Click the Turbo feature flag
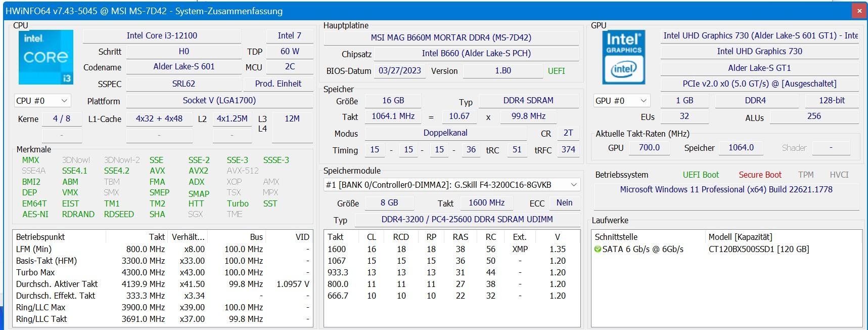Image resolution: width=868 pixels, height=330 pixels. point(238,203)
